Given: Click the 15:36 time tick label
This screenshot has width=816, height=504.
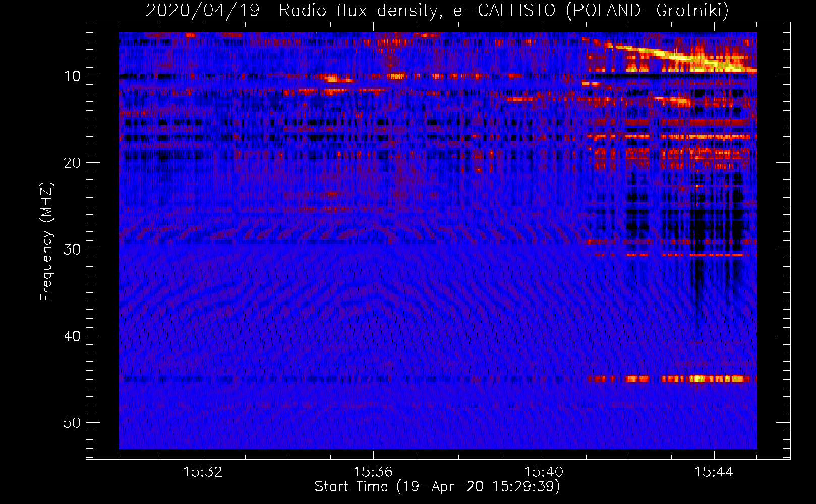Looking at the screenshot, I should (x=373, y=472).
